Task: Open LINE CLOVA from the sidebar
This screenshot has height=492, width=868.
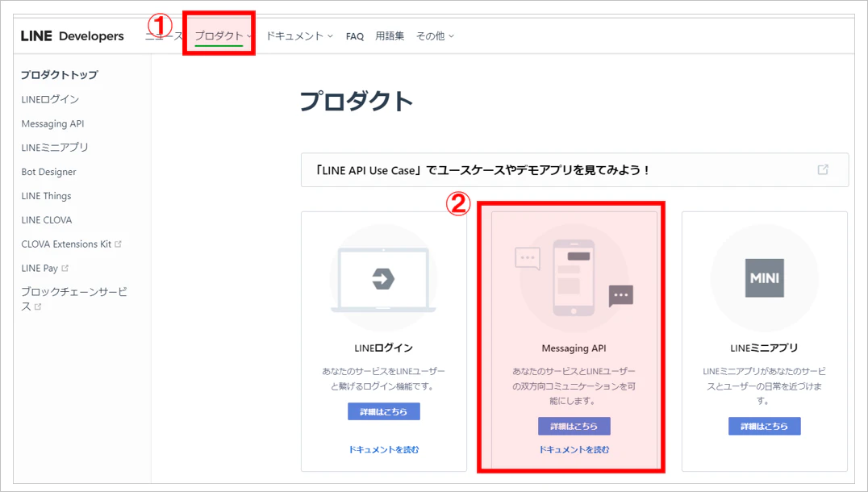Action: click(x=47, y=219)
